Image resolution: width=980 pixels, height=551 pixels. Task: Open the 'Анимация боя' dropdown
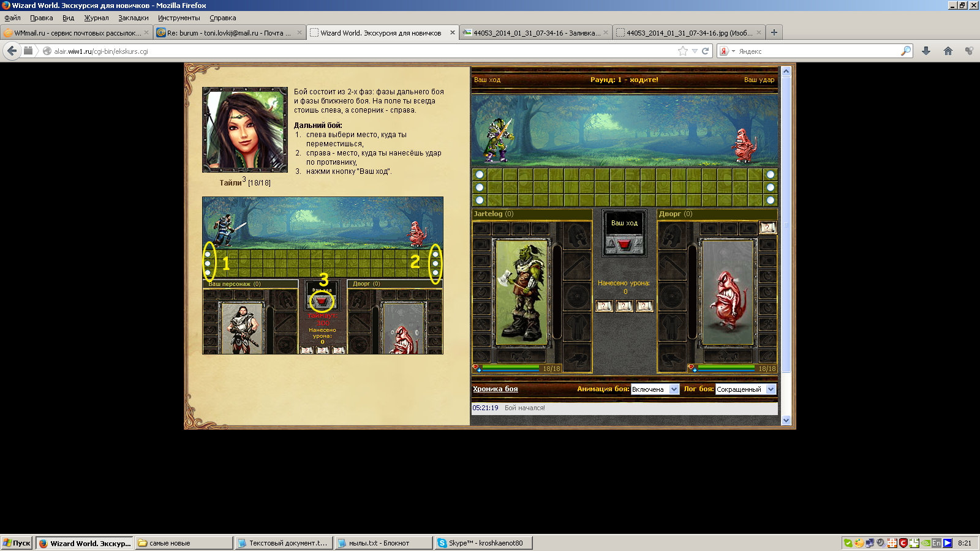click(x=655, y=389)
